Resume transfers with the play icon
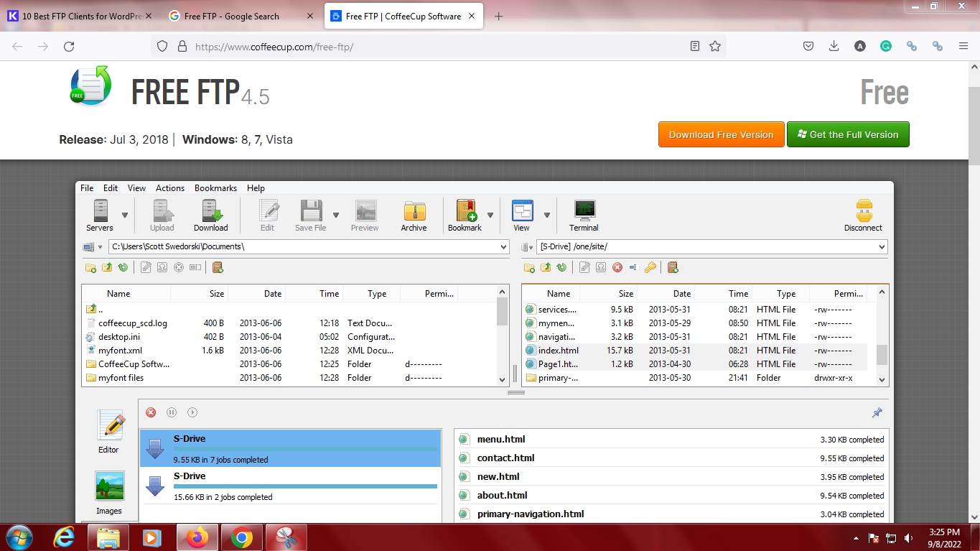 point(192,412)
